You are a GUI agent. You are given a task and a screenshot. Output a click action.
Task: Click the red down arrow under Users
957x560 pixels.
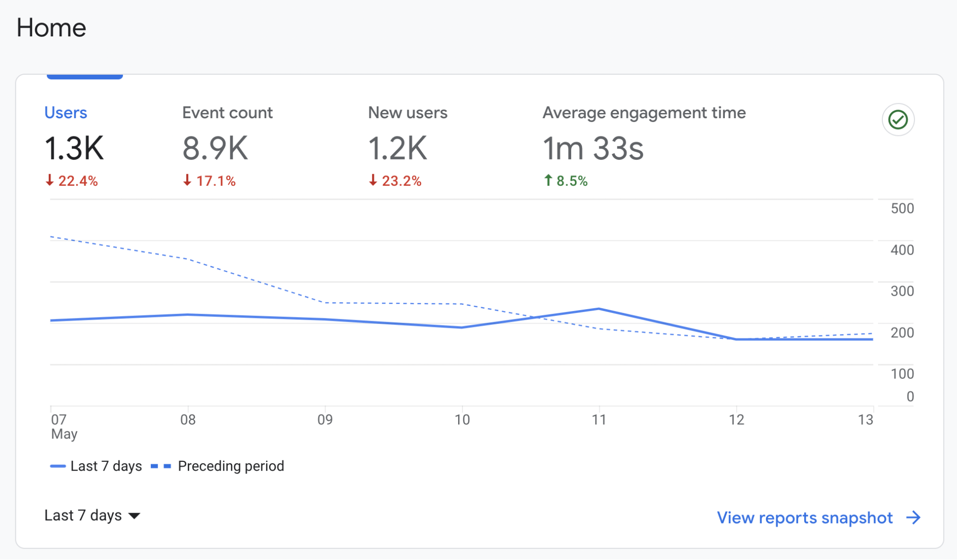(x=50, y=181)
